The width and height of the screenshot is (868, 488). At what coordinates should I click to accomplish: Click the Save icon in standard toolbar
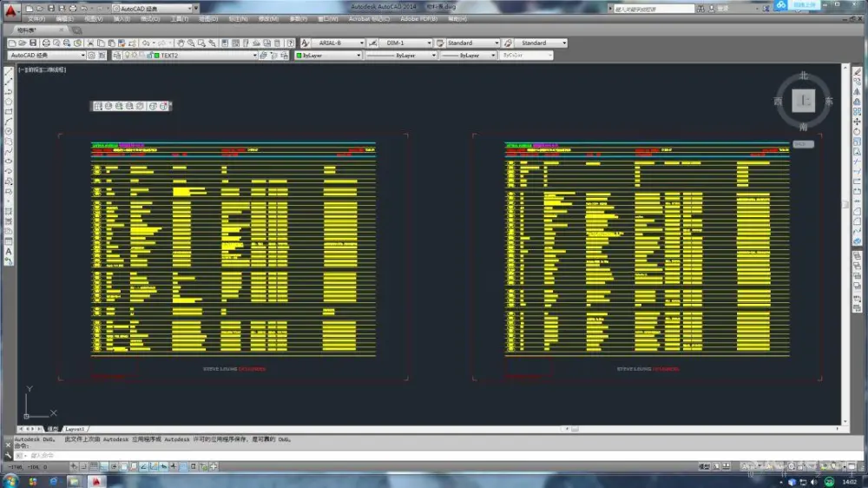click(33, 43)
